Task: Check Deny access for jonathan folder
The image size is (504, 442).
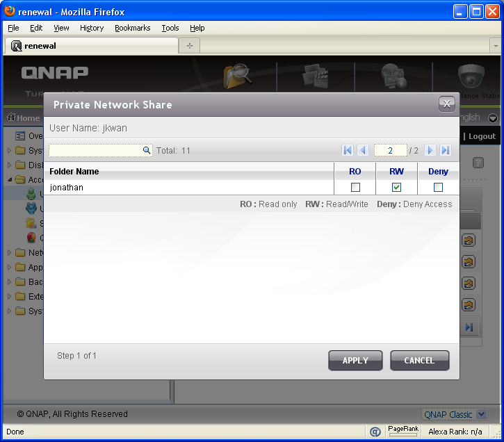Action: point(438,188)
